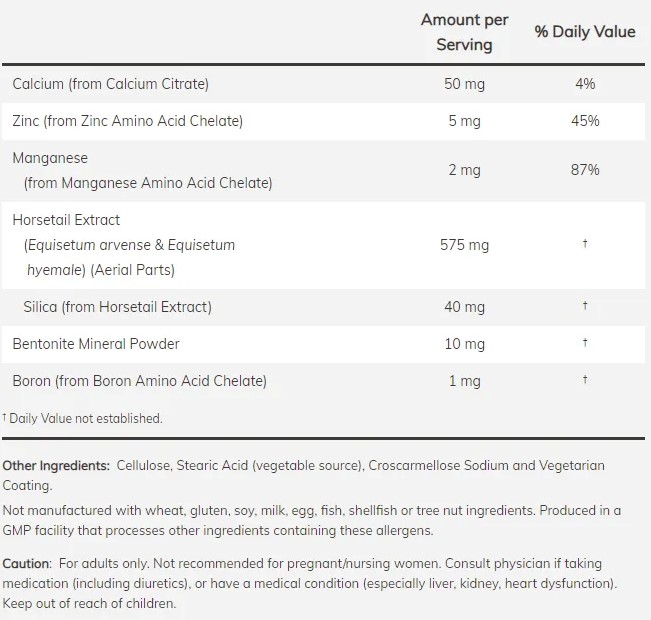Click the 4% daily value for calcium

point(585,84)
